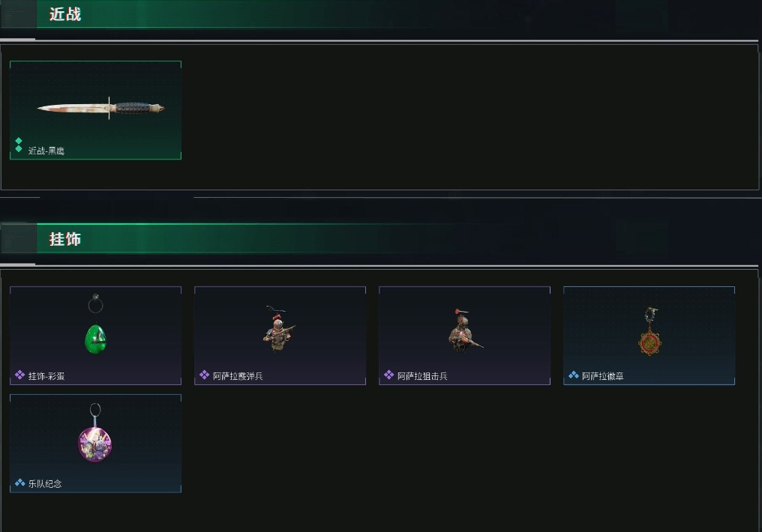Click the 近战-黑鹰 item label text

pos(46,151)
